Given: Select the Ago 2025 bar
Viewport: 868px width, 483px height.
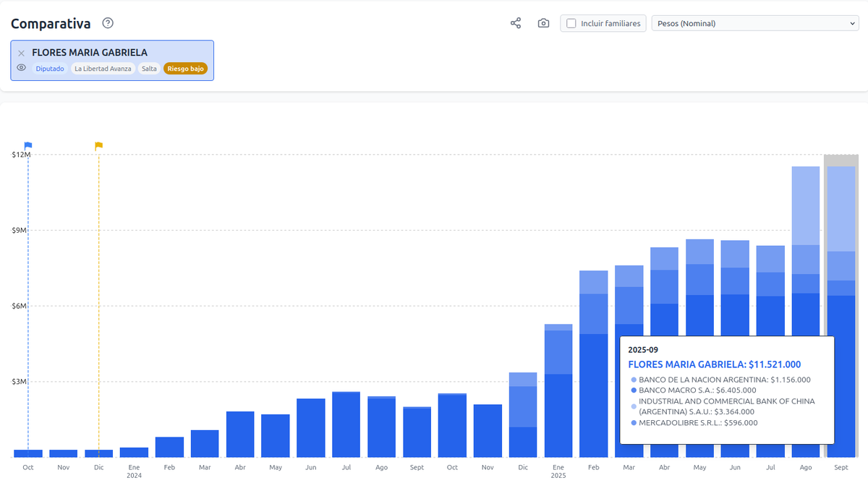Looking at the screenshot, I should 806,312.
